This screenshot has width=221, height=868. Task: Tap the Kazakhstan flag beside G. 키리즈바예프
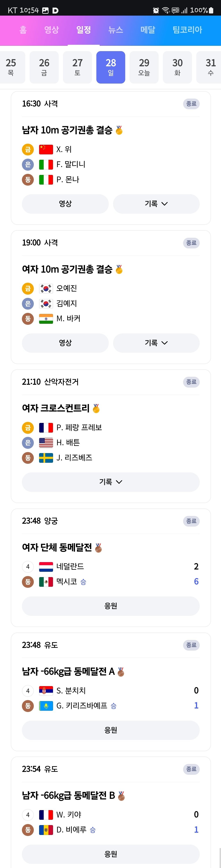click(x=46, y=706)
